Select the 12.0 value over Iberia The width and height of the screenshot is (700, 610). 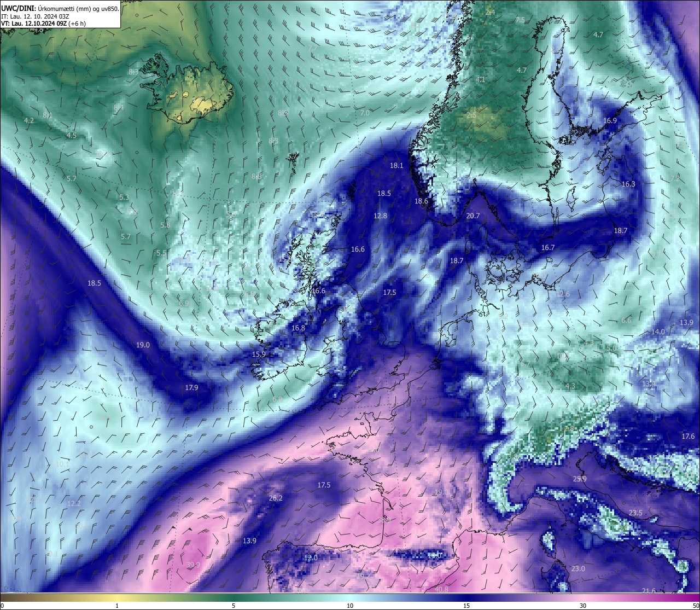[311, 558]
